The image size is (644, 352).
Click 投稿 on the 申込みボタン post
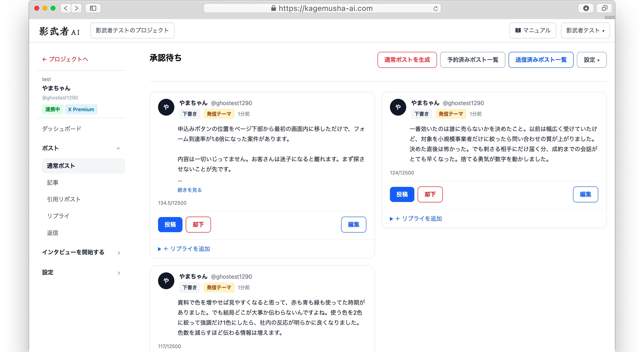[x=170, y=224]
